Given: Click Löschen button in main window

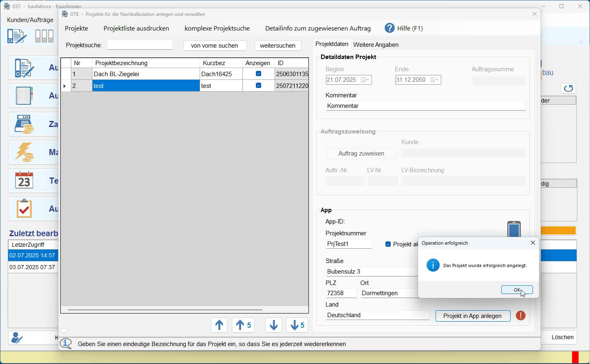Looking at the screenshot, I should pos(563,337).
